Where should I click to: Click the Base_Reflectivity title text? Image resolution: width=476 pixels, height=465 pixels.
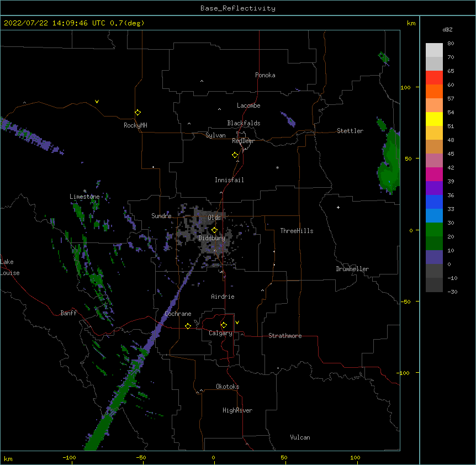238,8
